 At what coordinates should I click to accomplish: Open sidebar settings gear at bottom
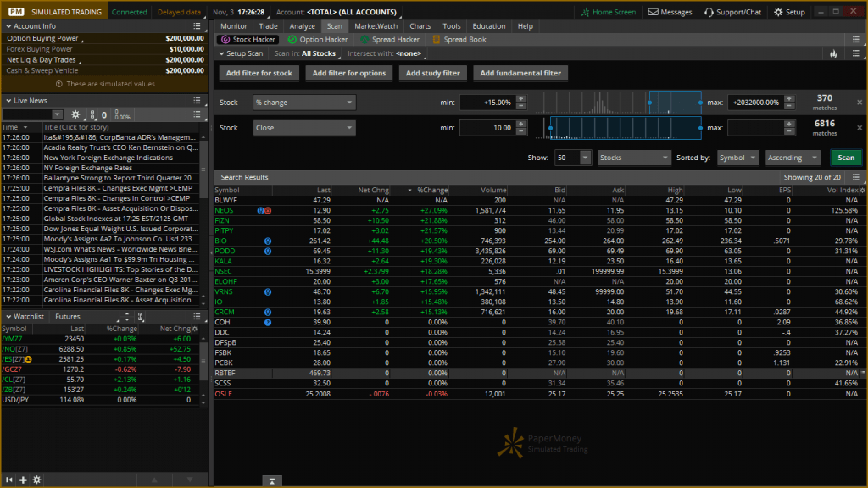pos(37,480)
